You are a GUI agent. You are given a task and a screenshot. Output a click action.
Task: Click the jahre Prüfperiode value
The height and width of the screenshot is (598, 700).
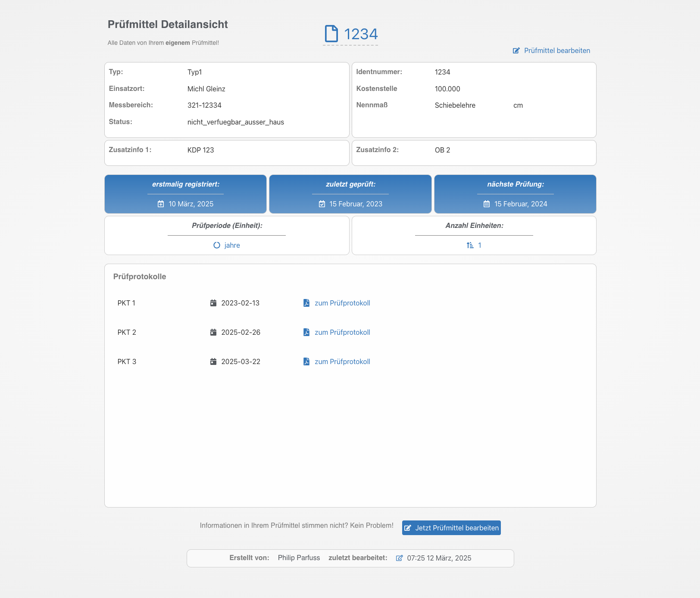click(x=232, y=245)
